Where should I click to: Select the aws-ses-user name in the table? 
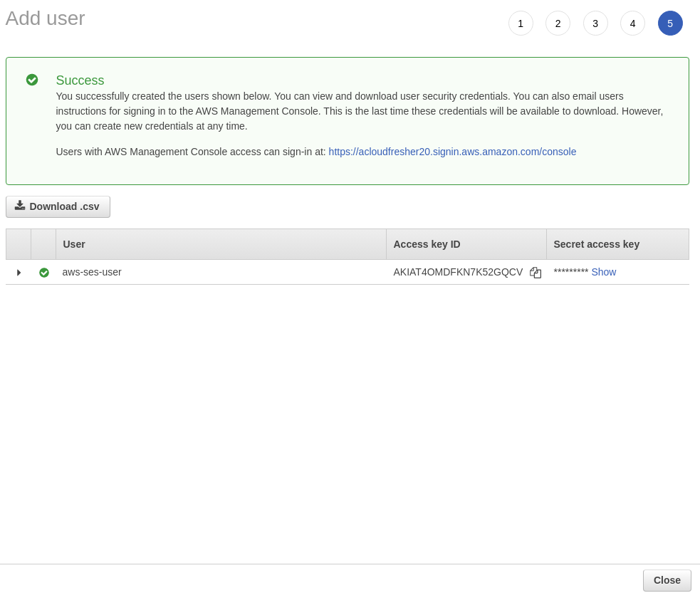coord(92,272)
